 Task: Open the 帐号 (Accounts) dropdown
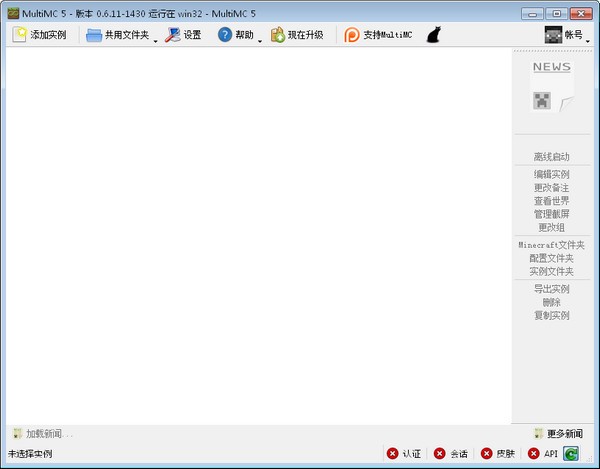pyautogui.click(x=564, y=35)
